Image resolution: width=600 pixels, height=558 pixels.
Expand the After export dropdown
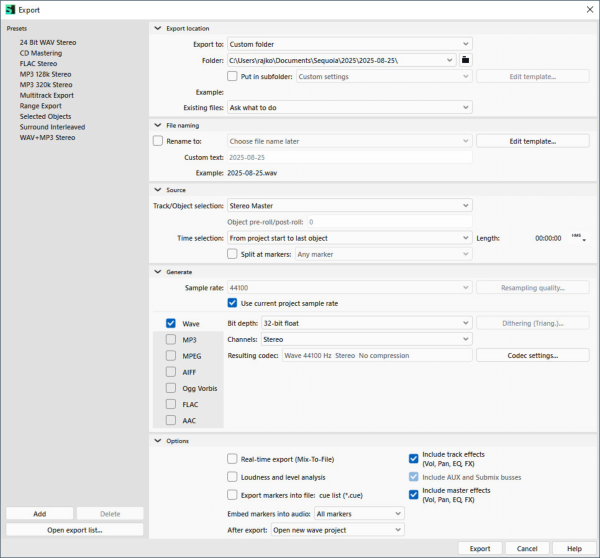pyautogui.click(x=341, y=530)
